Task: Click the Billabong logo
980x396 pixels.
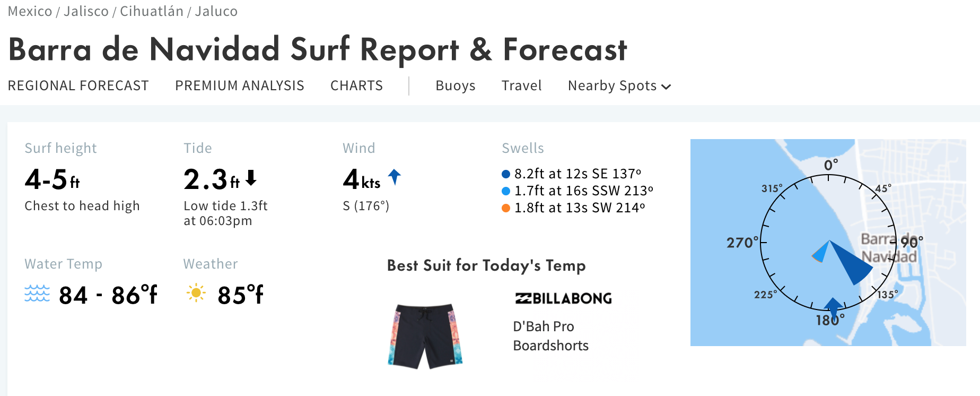Action: (x=563, y=298)
